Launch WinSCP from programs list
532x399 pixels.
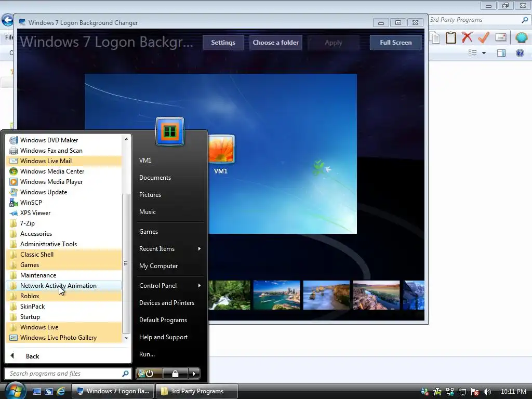click(x=63, y=203)
